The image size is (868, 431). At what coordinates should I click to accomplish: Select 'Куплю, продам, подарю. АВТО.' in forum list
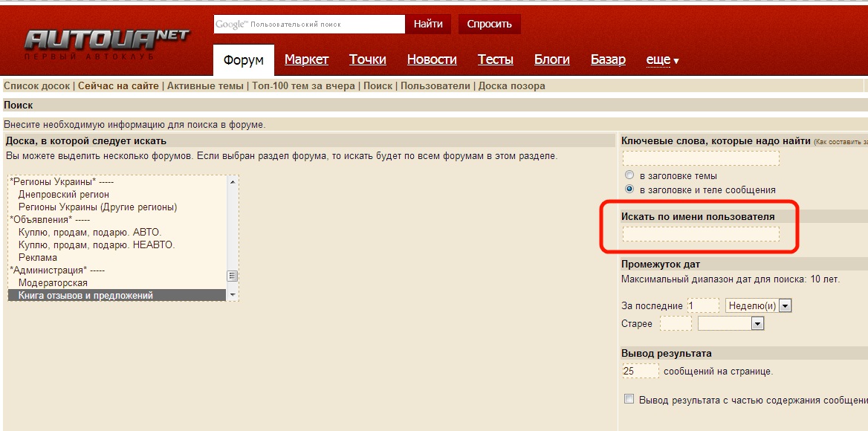(x=89, y=232)
